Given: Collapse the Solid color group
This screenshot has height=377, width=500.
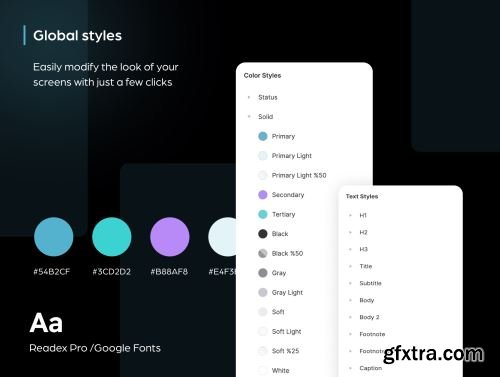Looking at the screenshot, I should tap(249, 117).
